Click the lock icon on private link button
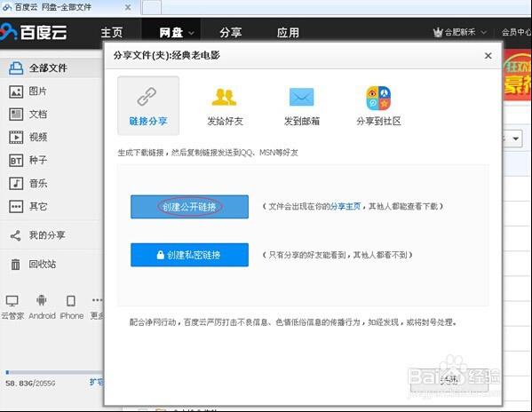The width and height of the screenshot is (532, 412). tap(161, 255)
